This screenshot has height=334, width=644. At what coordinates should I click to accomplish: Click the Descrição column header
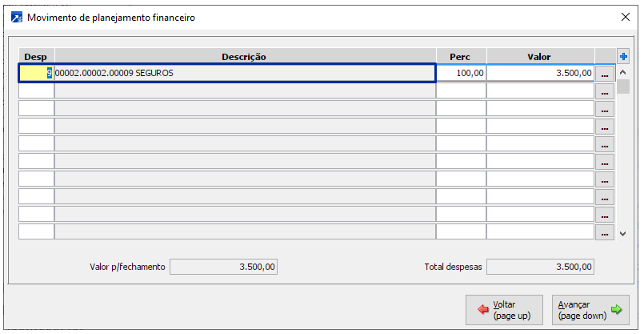coord(245,57)
